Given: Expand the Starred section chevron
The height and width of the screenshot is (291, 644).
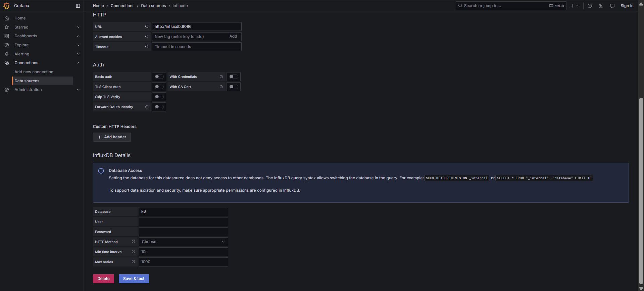Looking at the screenshot, I should tap(78, 27).
